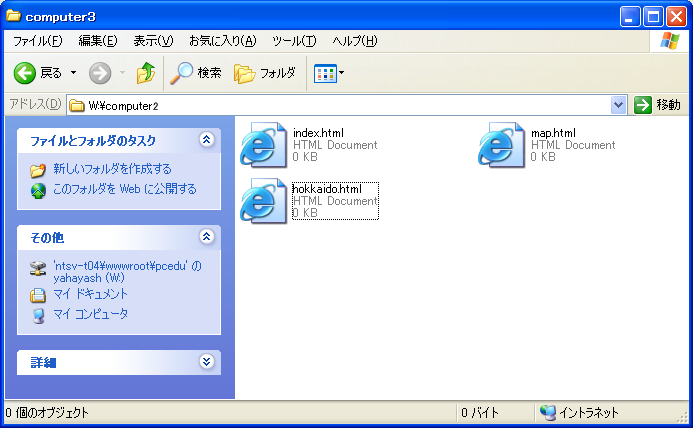
Task: Click the Go (移動) button
Action: pos(657,105)
